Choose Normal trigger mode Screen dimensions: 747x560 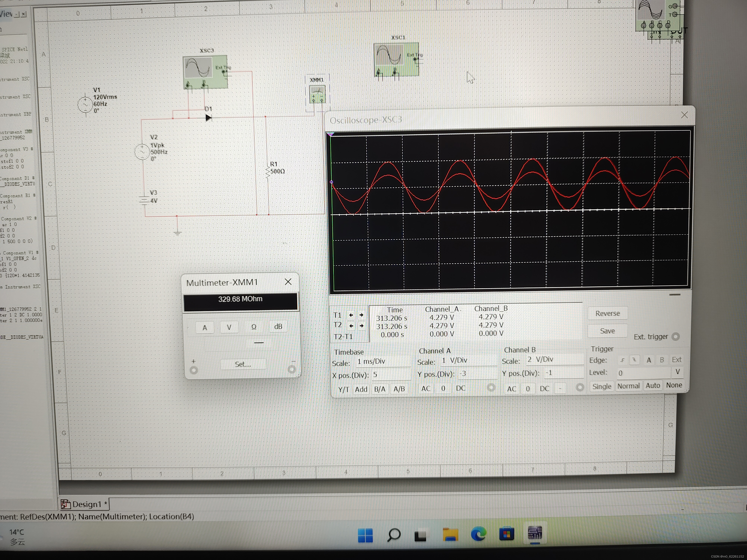coord(628,386)
